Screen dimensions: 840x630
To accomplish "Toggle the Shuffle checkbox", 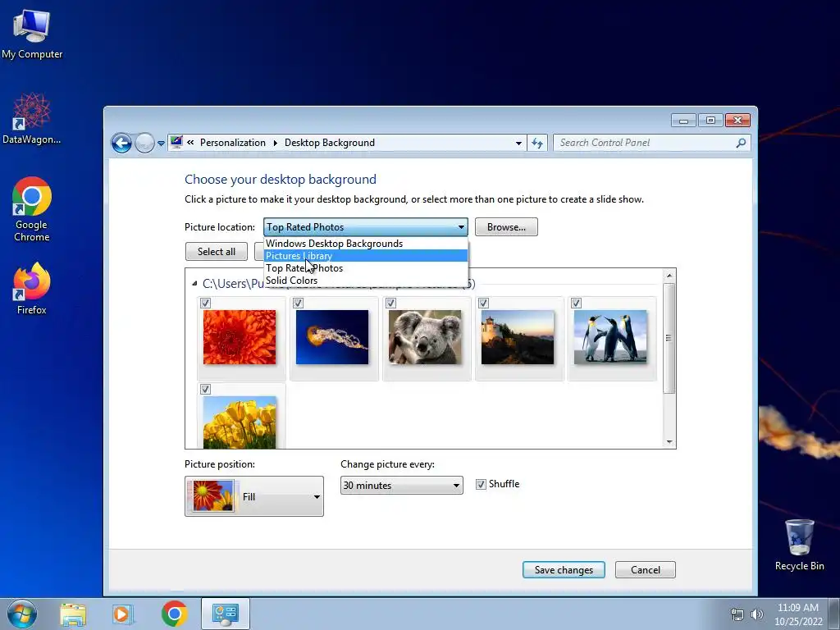I will coord(481,484).
